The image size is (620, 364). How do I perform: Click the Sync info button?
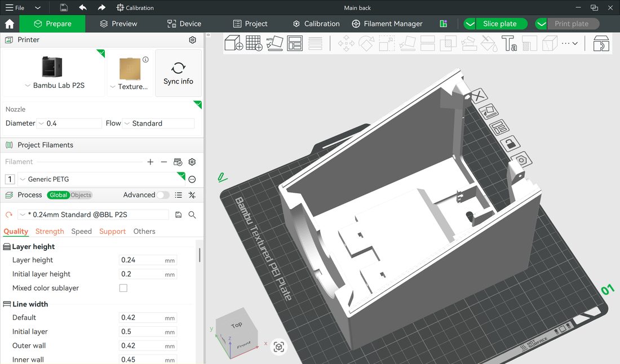(x=178, y=73)
